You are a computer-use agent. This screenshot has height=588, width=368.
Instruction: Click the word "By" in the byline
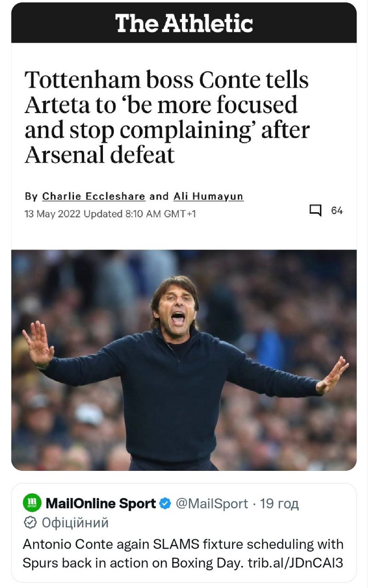coord(31,196)
